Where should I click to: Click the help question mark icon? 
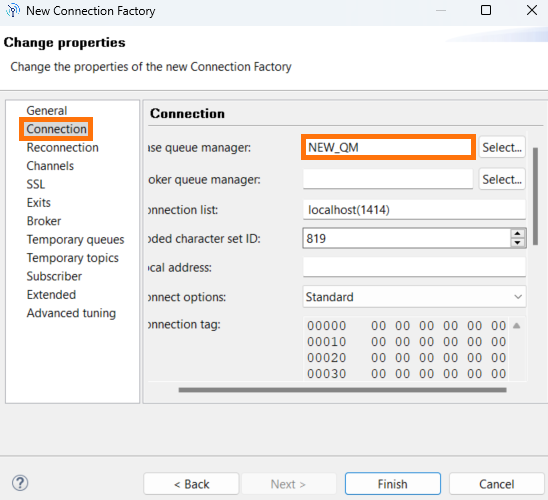click(20, 483)
